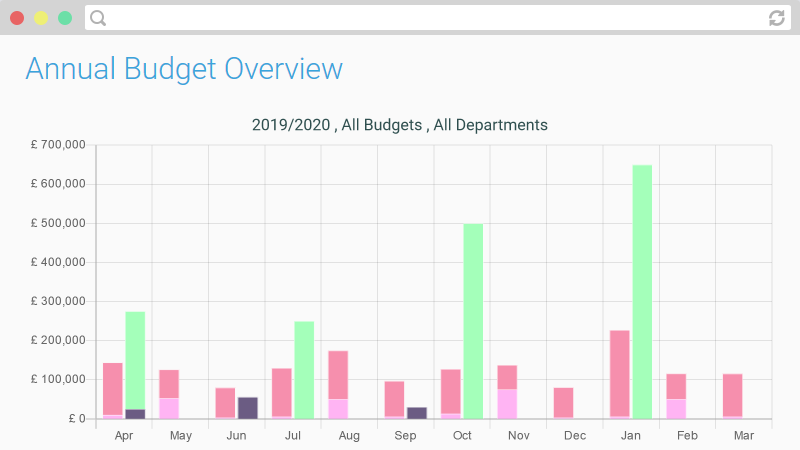
Task: Click the chart title 2019/2020, All Budgets, All Departments
Action: 399,125
